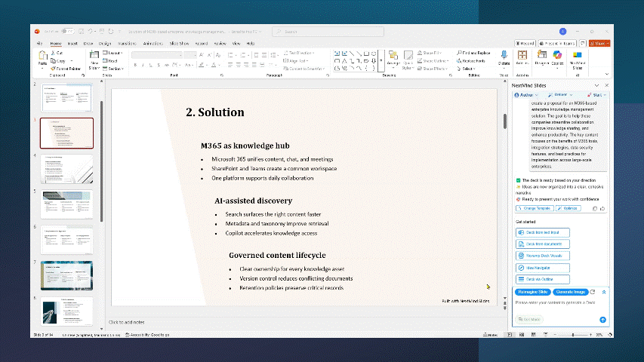Click the Undo arrow

click(91, 31)
